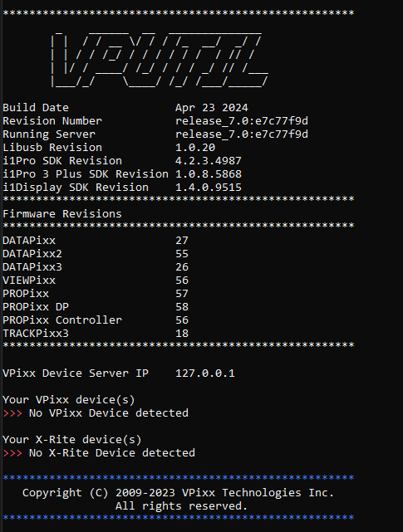Screen dimensions: 403x532
Task: Click the i1Pro SDK Revision 4.2.3.4987 value
Action: click(x=209, y=161)
